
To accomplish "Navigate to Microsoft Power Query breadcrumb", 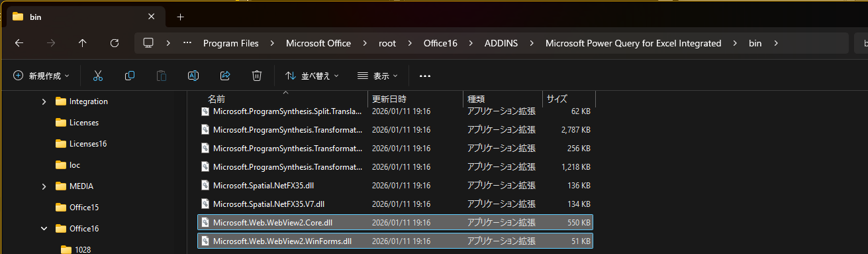I will 633,43.
